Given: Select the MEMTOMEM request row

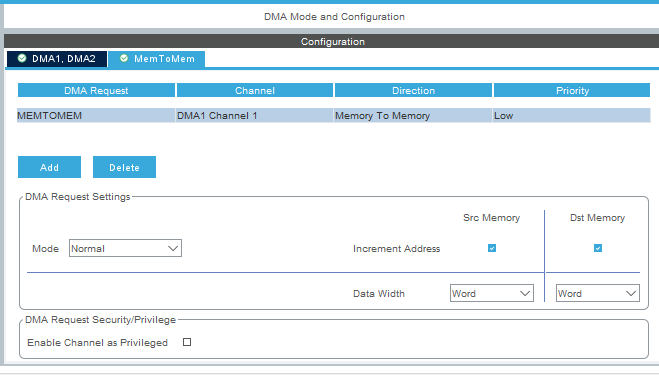Looking at the screenshot, I should coord(334,115).
